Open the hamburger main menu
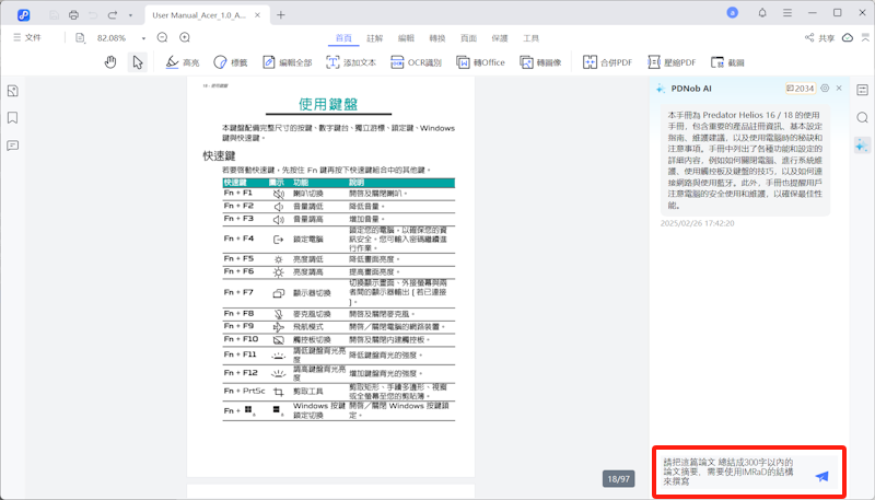875x500 pixels. tap(787, 13)
